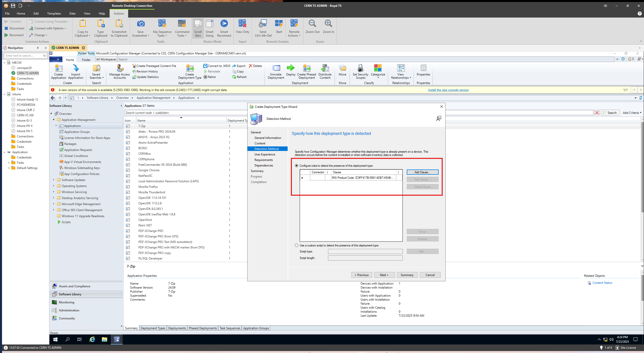The height and width of the screenshot is (353, 644).
Task: Collapse the Application Management tree node
Action: (x=54, y=120)
